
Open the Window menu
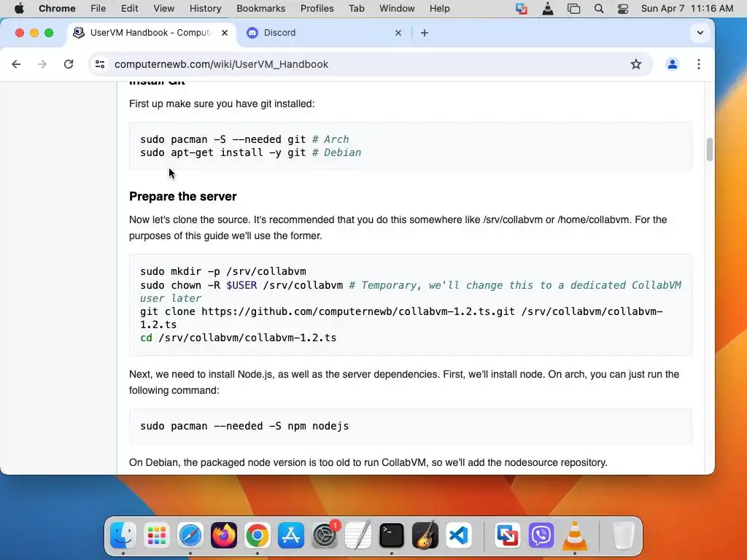(397, 9)
